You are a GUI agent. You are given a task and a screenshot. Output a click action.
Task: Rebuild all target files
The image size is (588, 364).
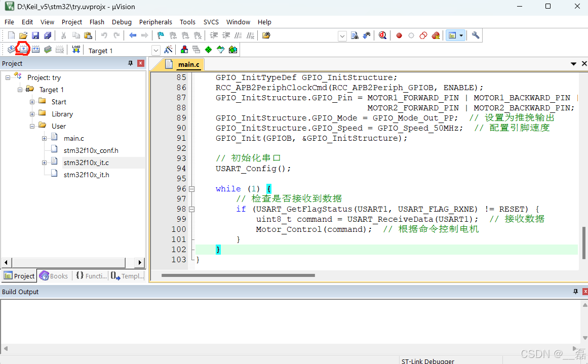(35, 50)
